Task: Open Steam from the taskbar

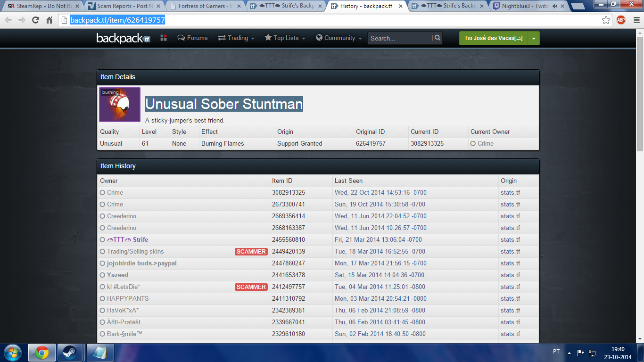Action: [69, 353]
